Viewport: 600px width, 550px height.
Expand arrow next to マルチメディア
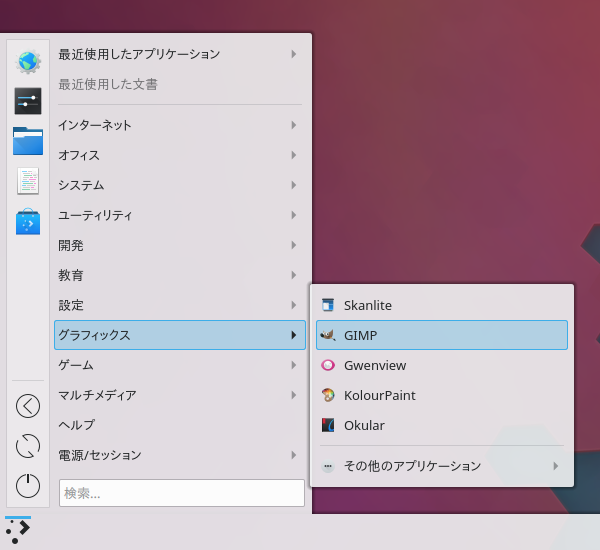(293, 395)
